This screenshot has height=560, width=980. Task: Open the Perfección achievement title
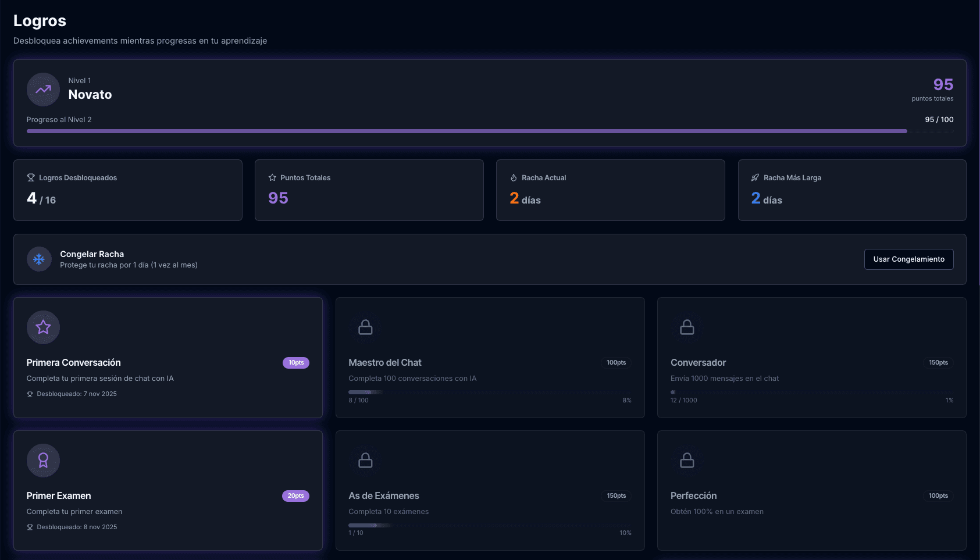tap(693, 496)
